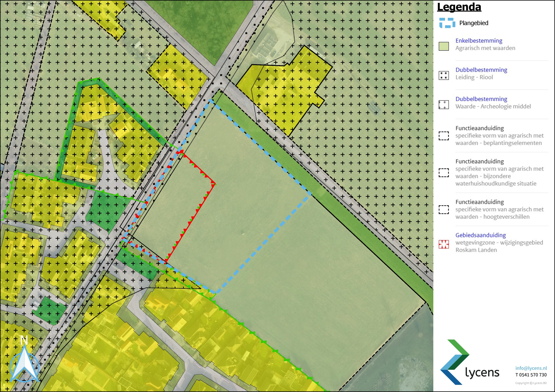The width and height of the screenshot is (555, 392).
Task: Click the Enkelbestemming heading
Action: [x=479, y=41]
